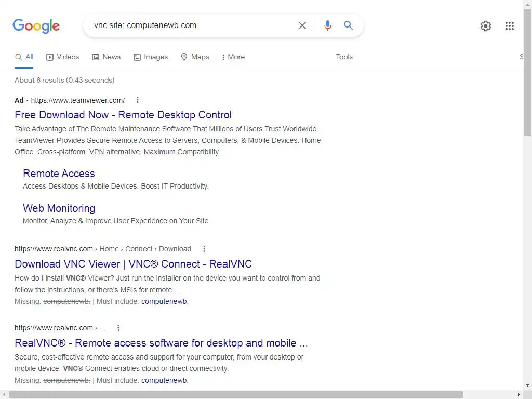Image resolution: width=532 pixels, height=399 pixels.
Task: Open the Remote Access sitelink
Action: pos(59,174)
